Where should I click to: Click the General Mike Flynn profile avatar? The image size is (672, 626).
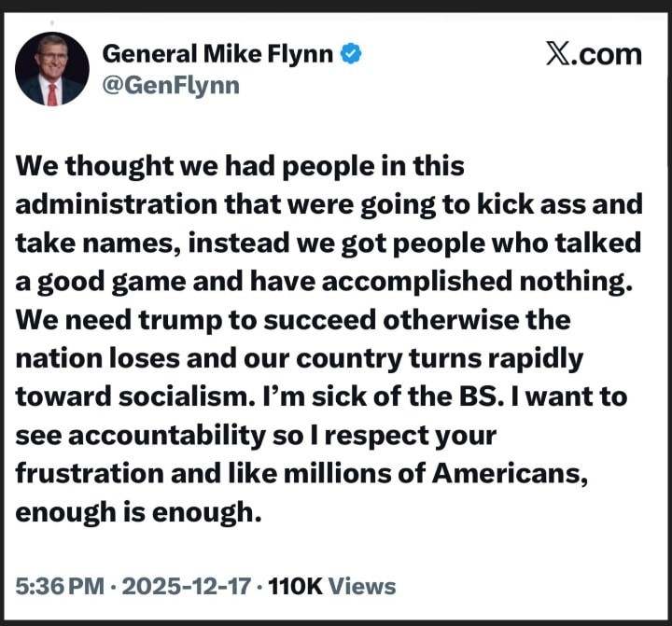52,68
